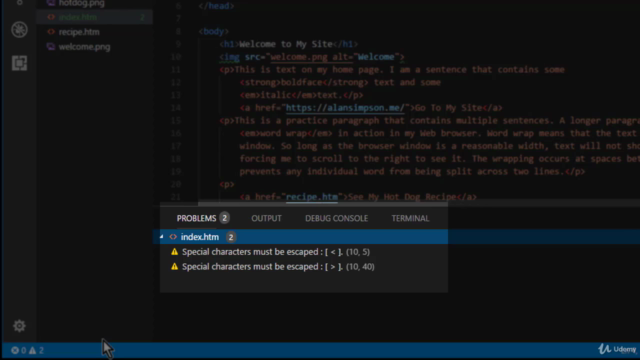Viewport: 640px width, 360px height.
Task: Click the <body> tag in the editor
Action: (x=213, y=31)
